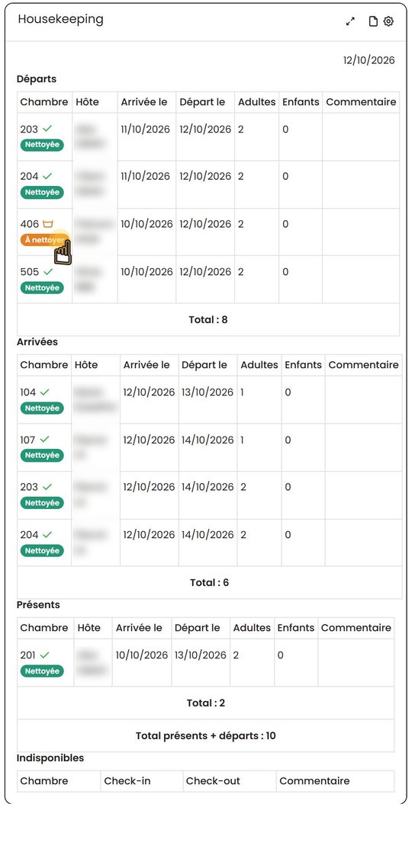412x868 pixels.
Task: Click the 'Total présents + départs : 10' row
Action: (206, 735)
